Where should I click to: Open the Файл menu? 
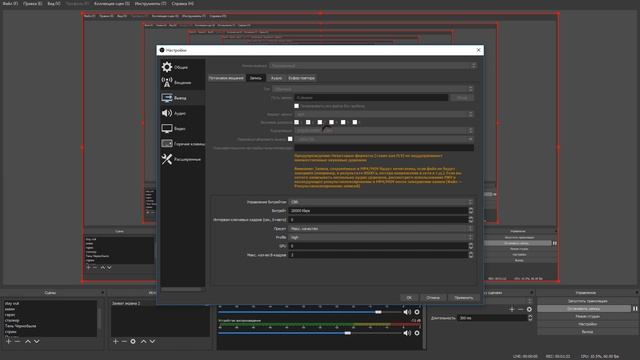[x=10, y=3]
